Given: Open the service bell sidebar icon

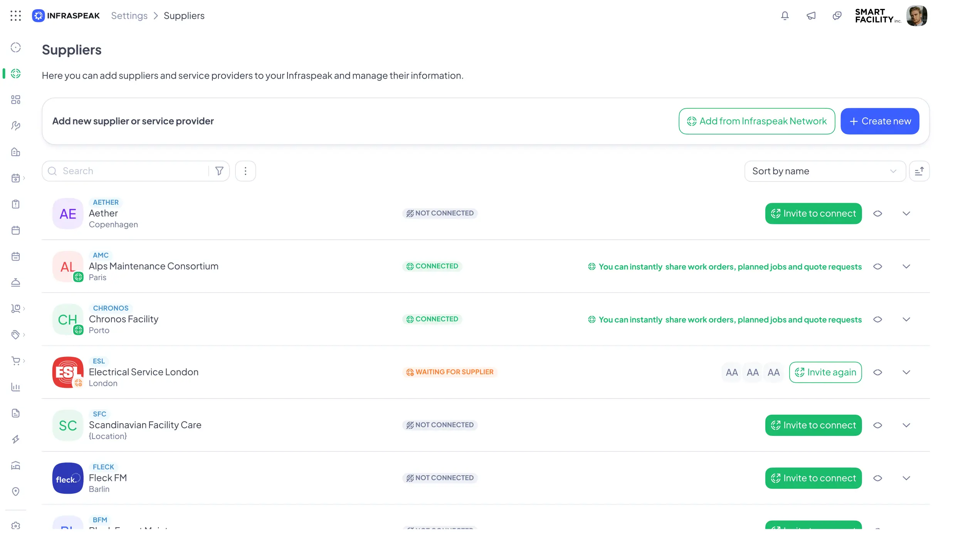Looking at the screenshot, I should [x=16, y=283].
